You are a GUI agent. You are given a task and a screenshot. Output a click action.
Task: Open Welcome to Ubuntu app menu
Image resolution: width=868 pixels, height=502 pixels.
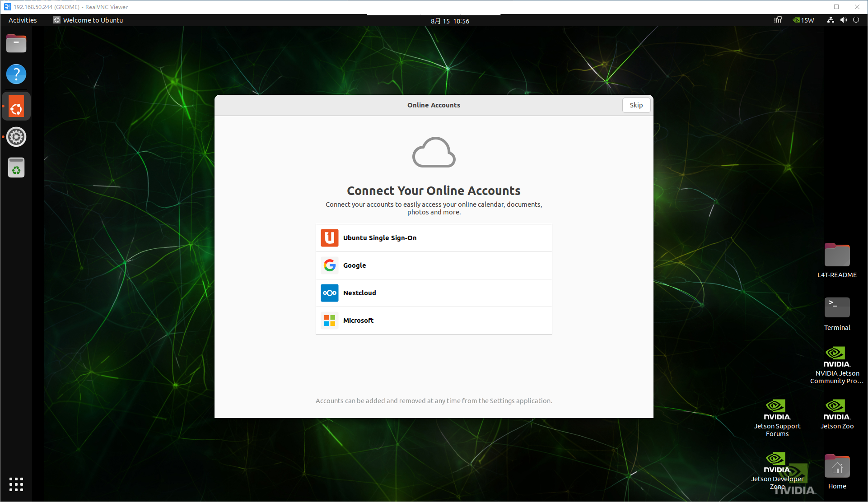(88, 20)
